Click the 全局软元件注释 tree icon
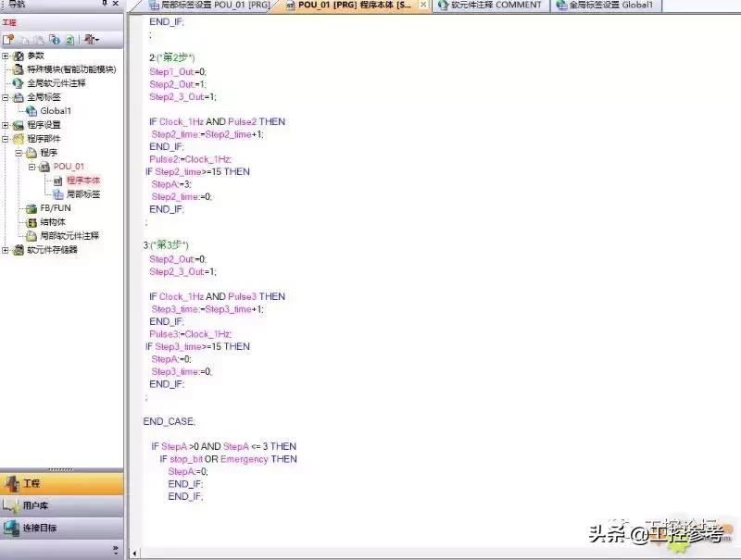The image size is (741, 560). pyautogui.click(x=18, y=83)
